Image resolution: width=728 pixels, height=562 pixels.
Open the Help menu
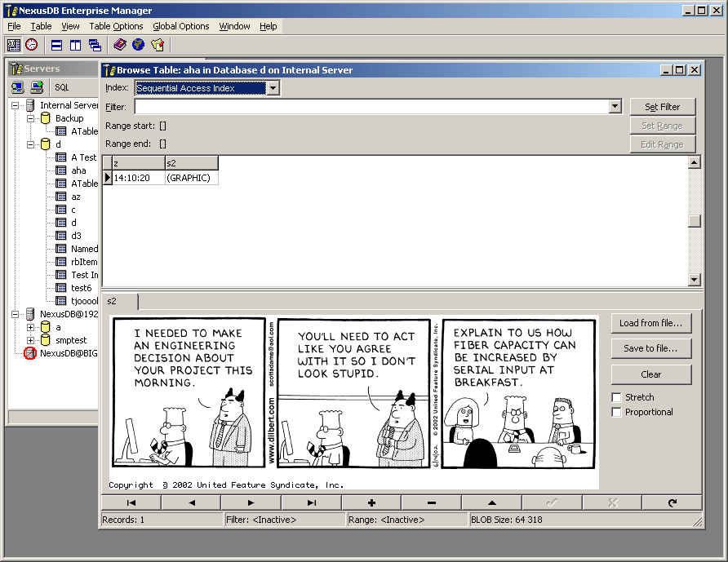point(268,26)
